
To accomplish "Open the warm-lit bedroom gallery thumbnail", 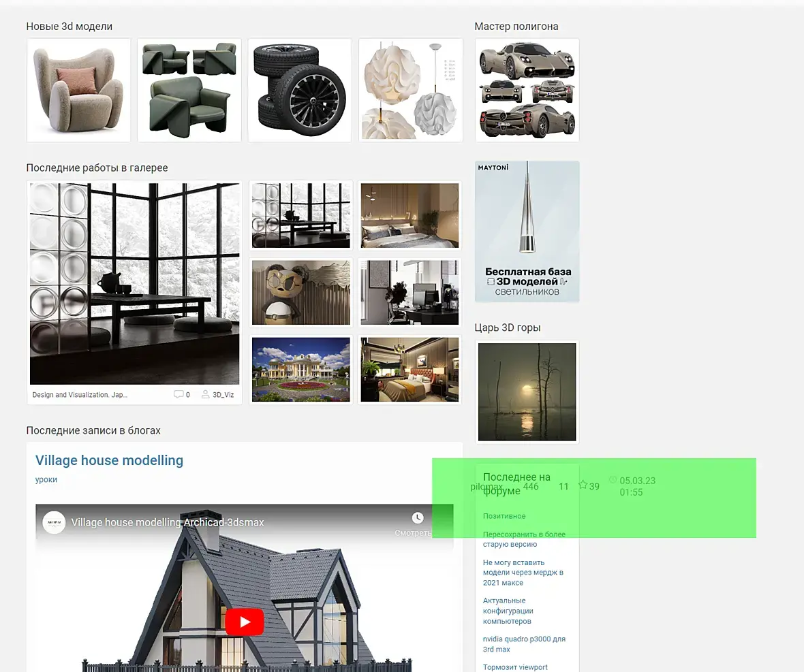I will coord(409,216).
